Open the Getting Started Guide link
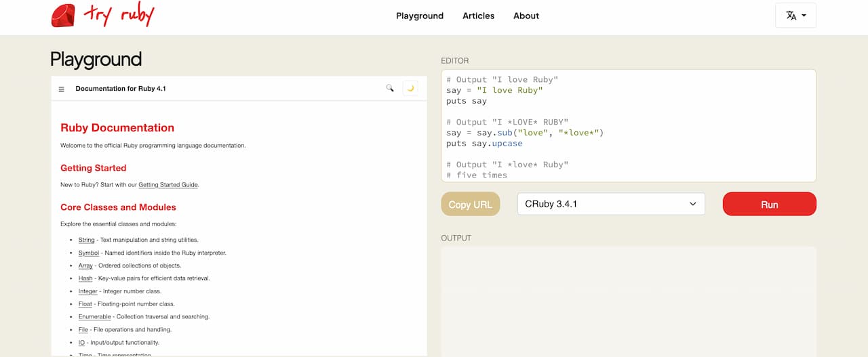868x357 pixels. [168, 185]
